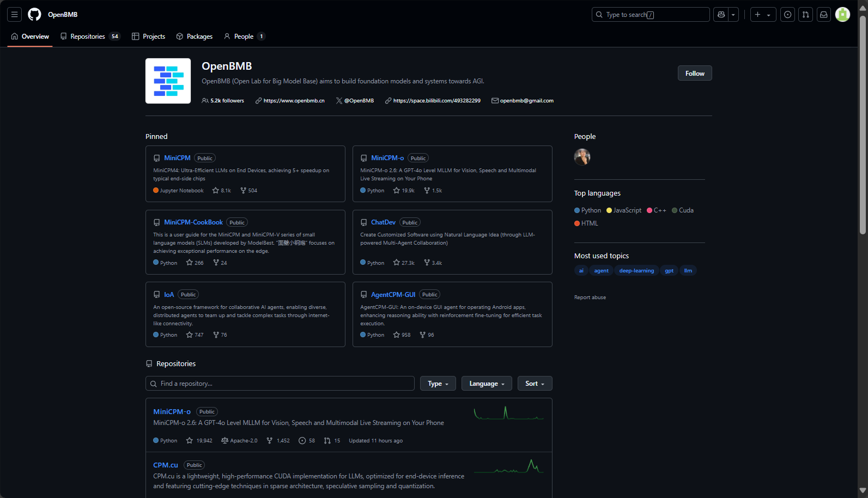Viewport: 868px width, 498px height.
Task: Switch to the People tab
Action: click(x=244, y=37)
